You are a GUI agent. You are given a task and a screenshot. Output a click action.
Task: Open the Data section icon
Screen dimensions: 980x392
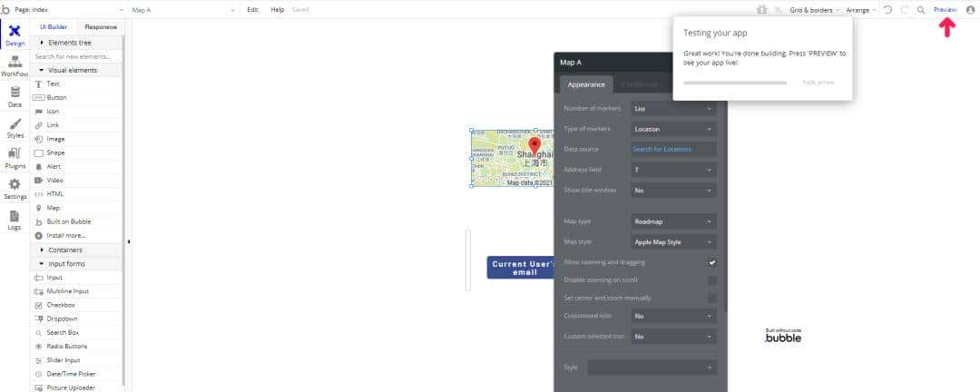[x=15, y=97]
